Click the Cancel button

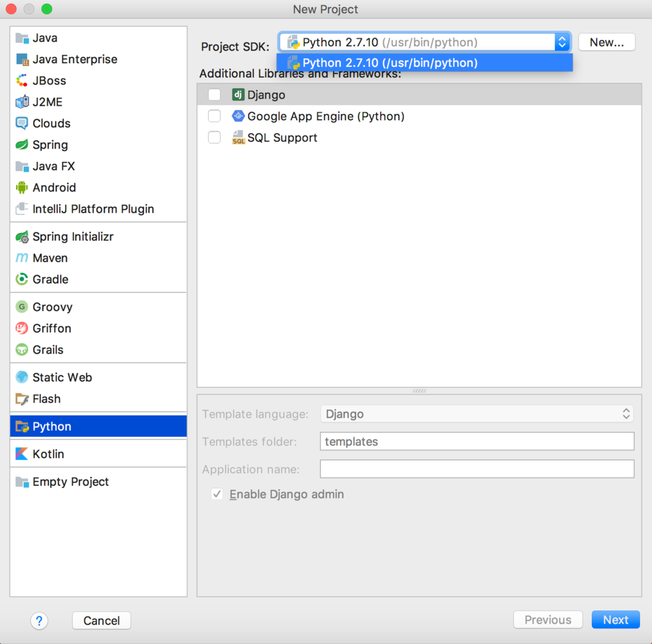[x=101, y=620]
